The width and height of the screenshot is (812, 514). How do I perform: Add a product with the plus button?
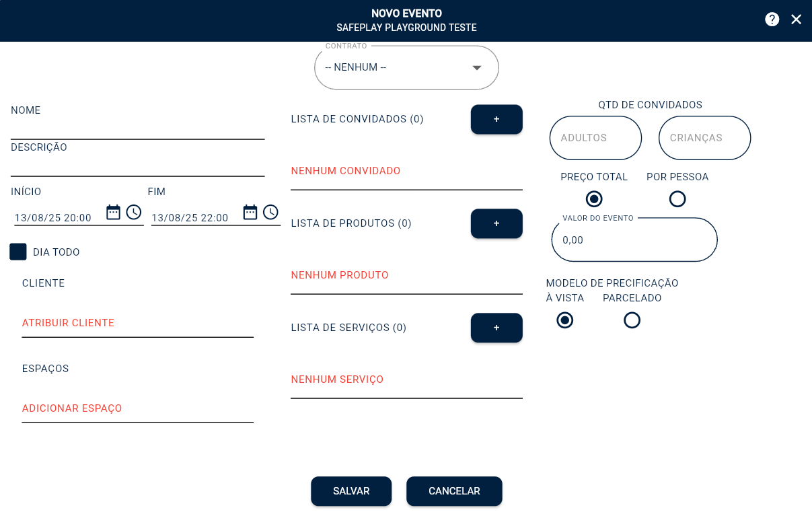[496, 223]
